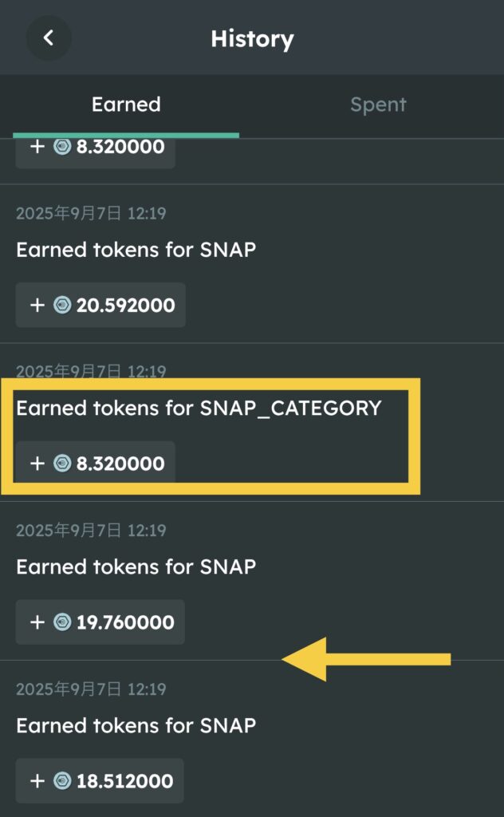504x817 pixels.
Task: Click the coin icon beside 18.512000
Action: click(62, 781)
